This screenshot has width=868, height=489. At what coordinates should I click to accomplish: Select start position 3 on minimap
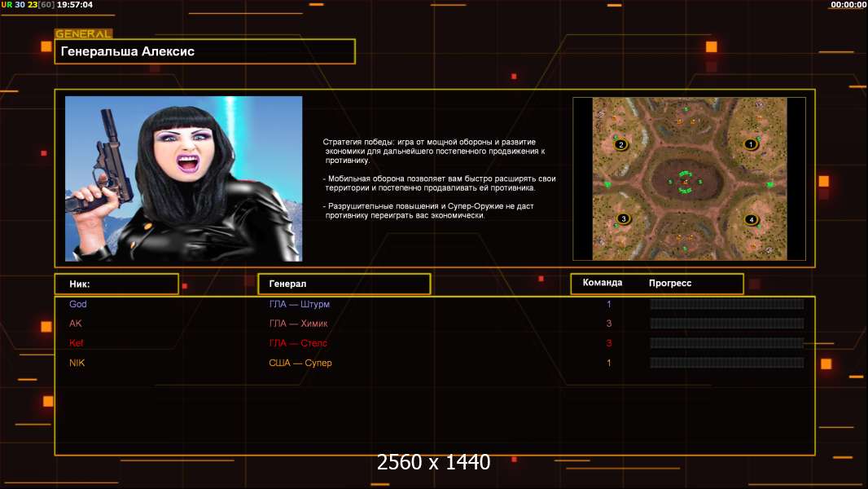pyautogui.click(x=623, y=218)
